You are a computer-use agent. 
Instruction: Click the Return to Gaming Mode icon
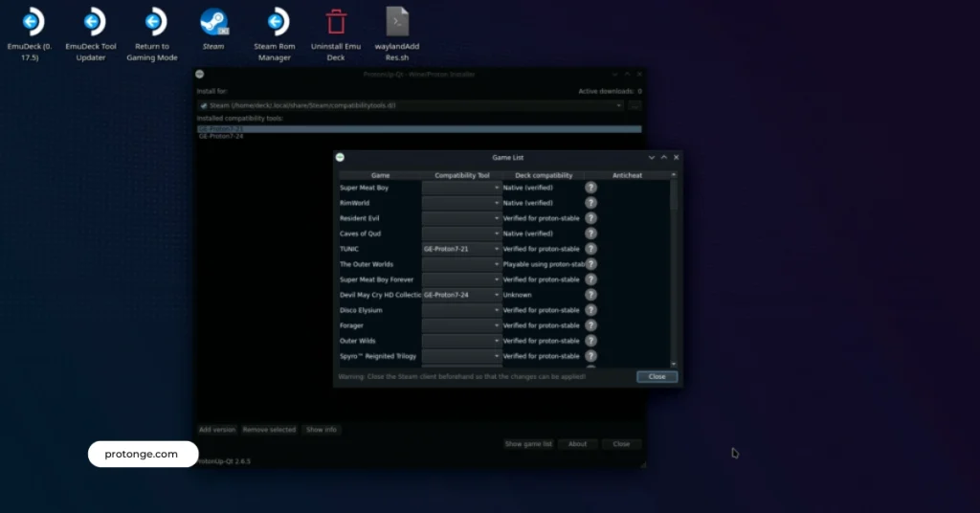pyautogui.click(x=152, y=22)
